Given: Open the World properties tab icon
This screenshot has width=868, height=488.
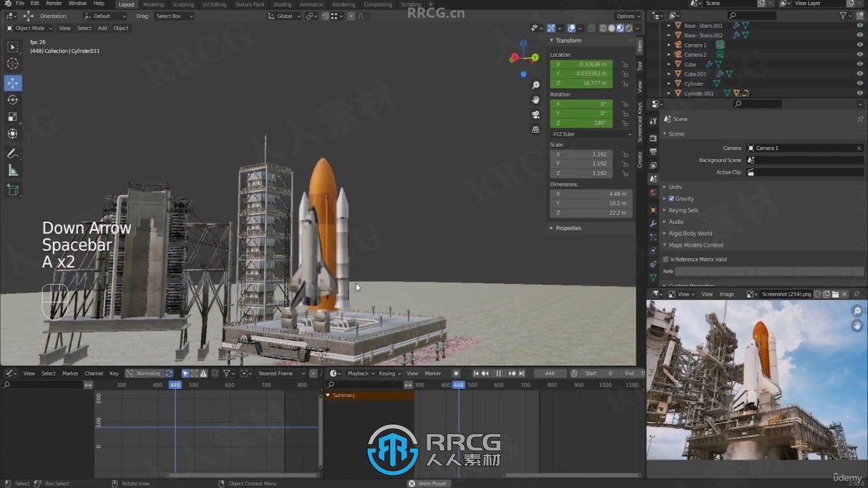Looking at the screenshot, I should coord(653,192).
